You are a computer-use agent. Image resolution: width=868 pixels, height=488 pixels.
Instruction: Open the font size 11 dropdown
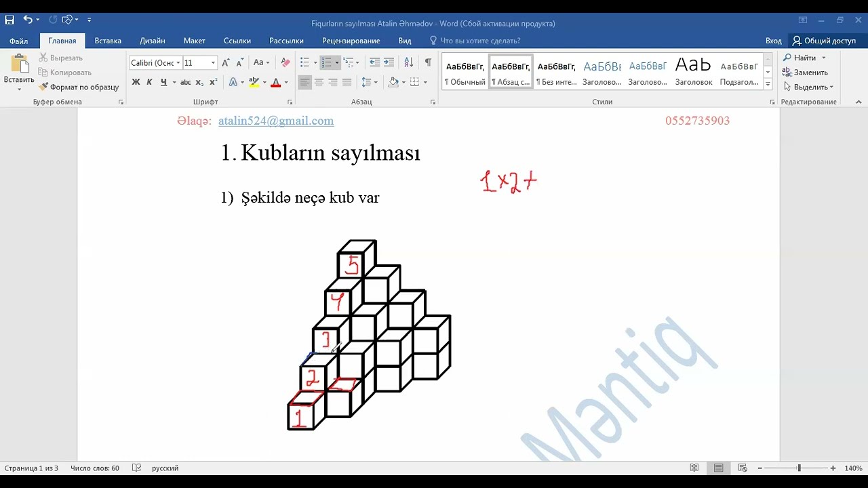[x=213, y=62]
